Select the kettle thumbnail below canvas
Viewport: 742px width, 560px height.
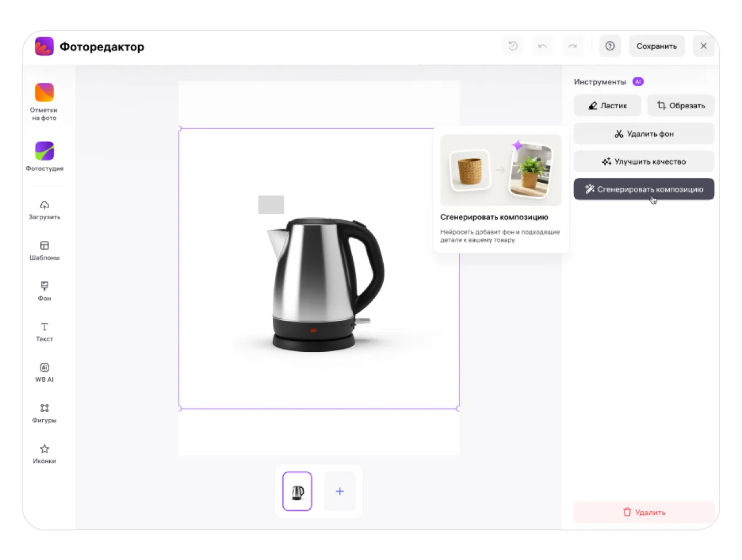click(x=298, y=492)
